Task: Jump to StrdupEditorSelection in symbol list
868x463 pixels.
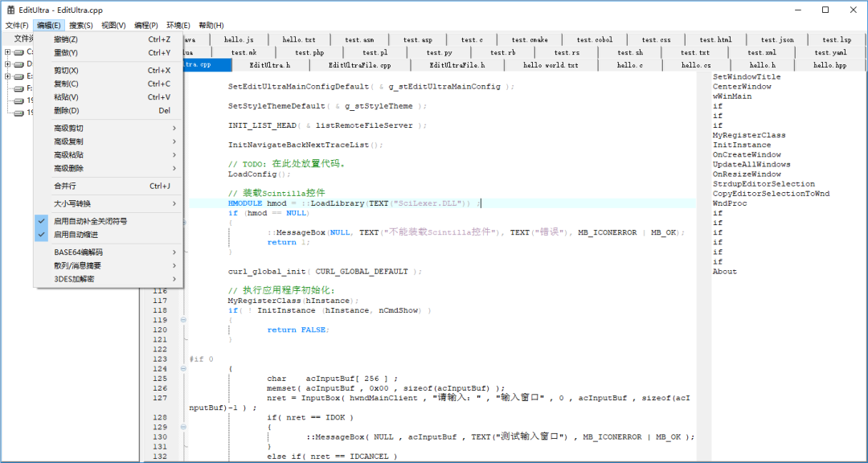Action: point(764,184)
